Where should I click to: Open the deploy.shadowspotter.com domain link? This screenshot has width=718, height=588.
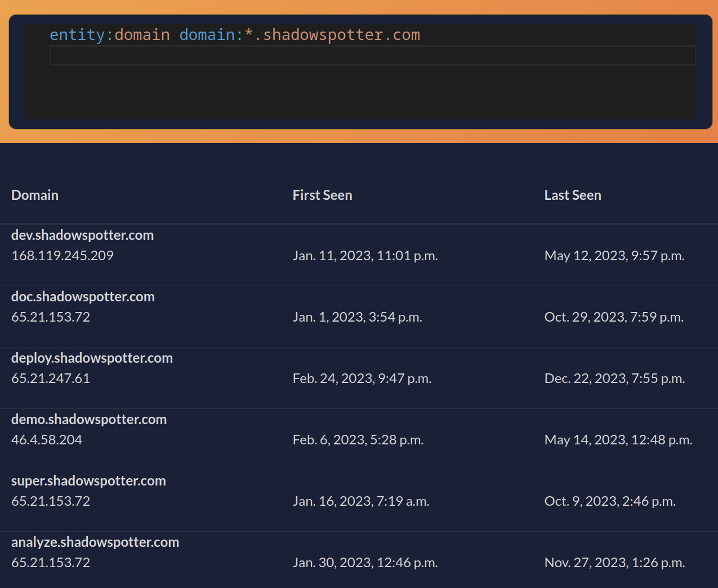pyautogui.click(x=92, y=358)
